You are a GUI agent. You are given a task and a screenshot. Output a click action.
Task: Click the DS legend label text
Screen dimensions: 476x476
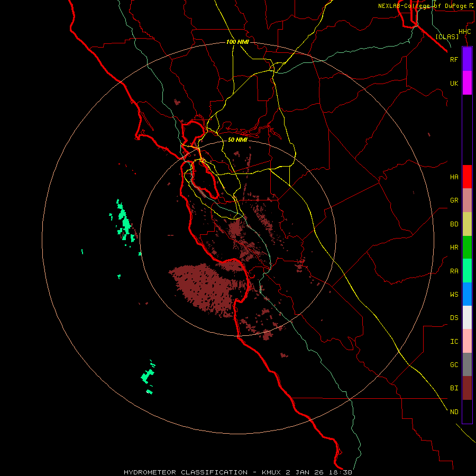[x=454, y=318]
